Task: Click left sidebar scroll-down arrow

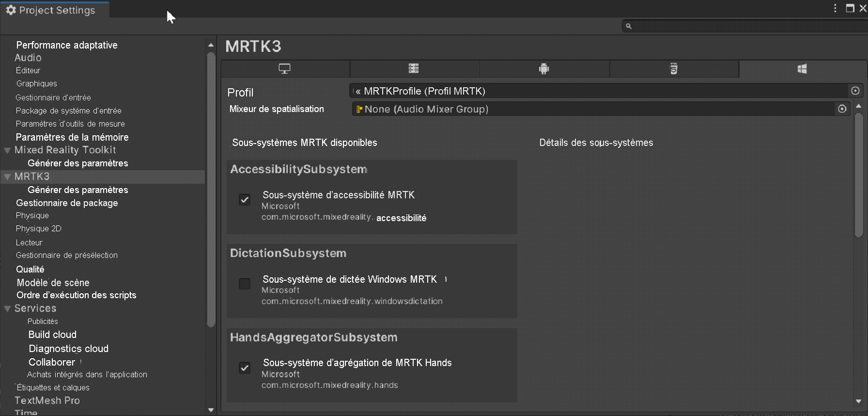Action: 211,410
